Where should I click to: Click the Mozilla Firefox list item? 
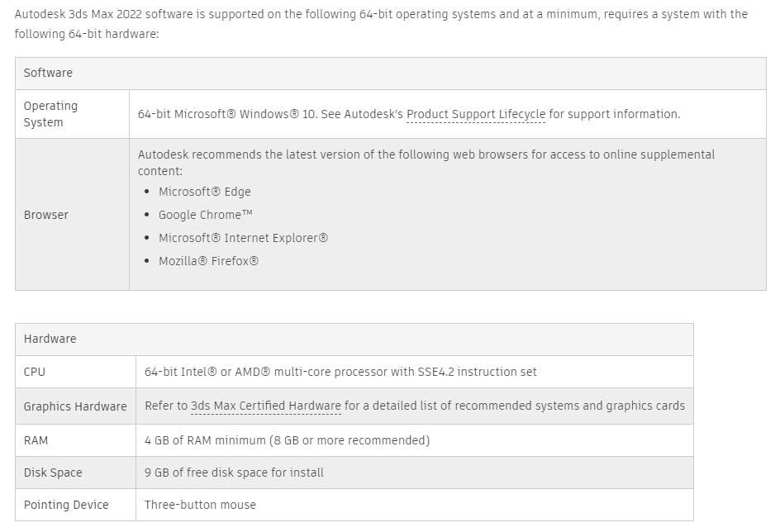[x=208, y=261]
